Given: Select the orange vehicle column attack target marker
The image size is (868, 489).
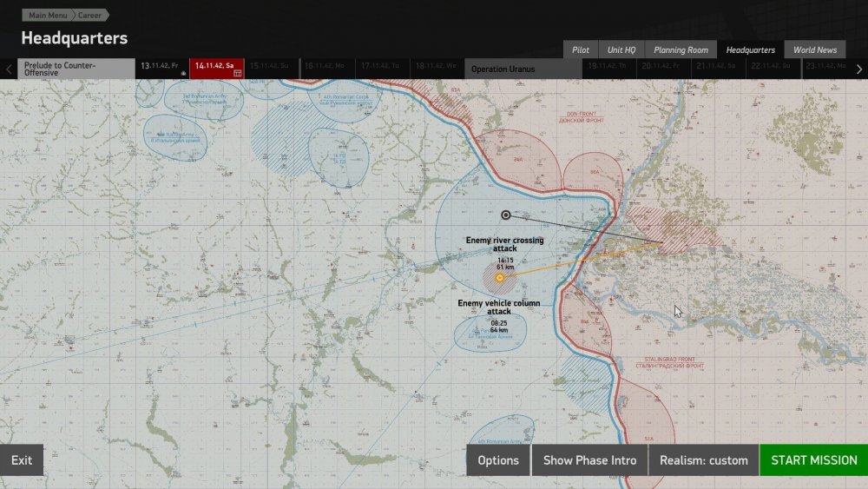Looking at the screenshot, I should coord(499,278).
